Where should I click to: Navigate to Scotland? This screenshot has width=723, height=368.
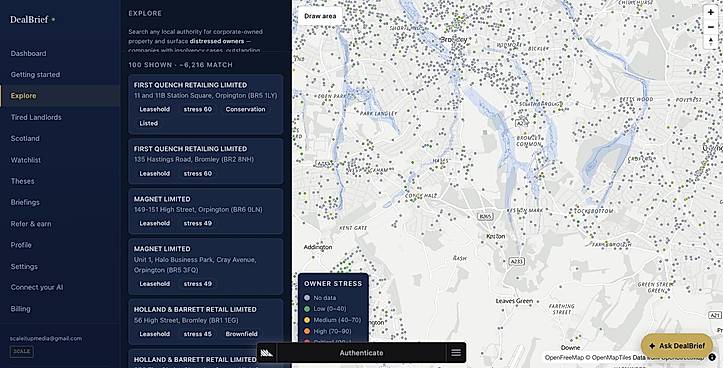tap(25, 139)
